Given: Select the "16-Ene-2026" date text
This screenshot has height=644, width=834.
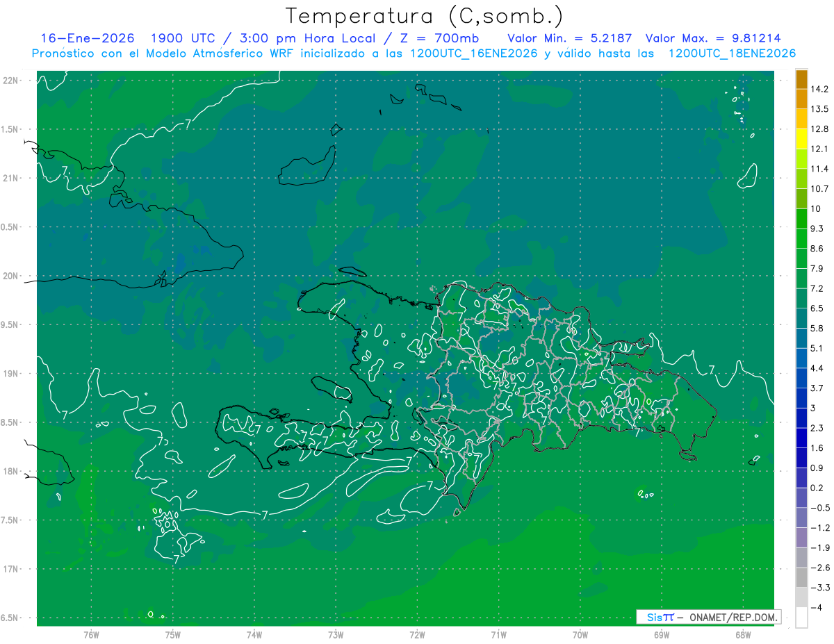Looking at the screenshot, I should pos(87,38).
